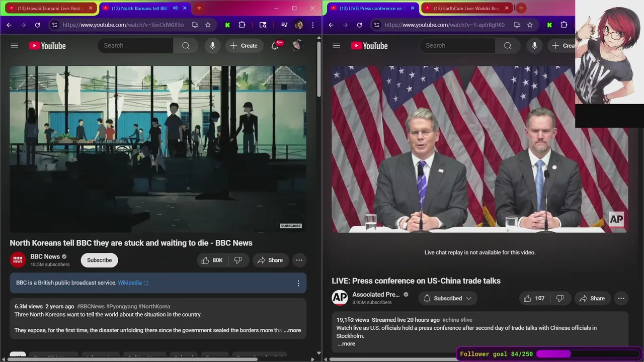Start voice search in right window
This screenshot has height=362, width=644.
pyautogui.click(x=534, y=46)
